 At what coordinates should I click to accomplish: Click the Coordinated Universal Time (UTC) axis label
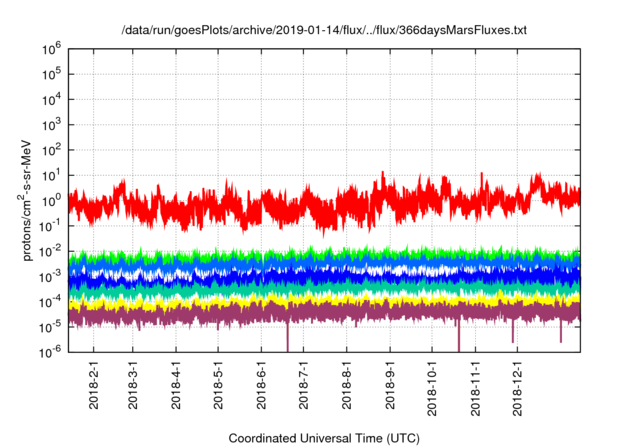323,438
